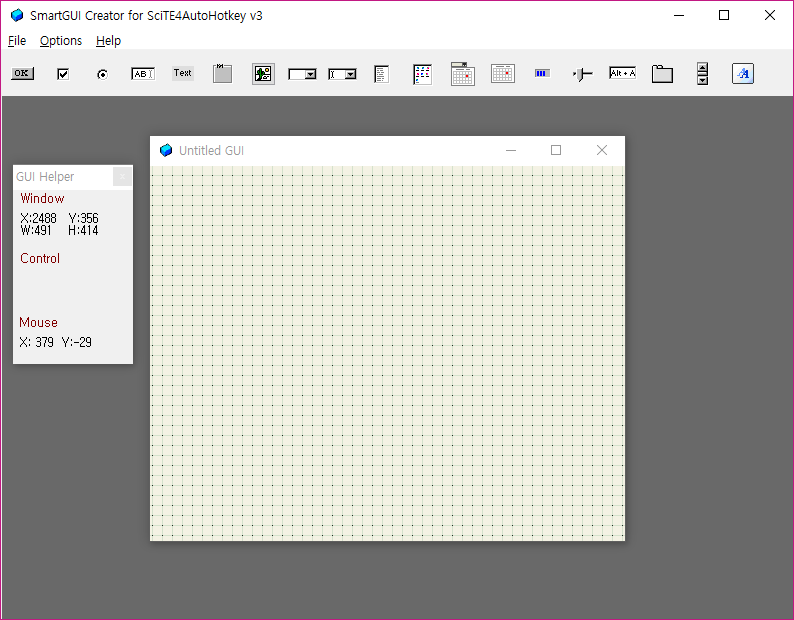794x620 pixels.
Task: Select the GroupBox control tool
Action: pos(222,73)
